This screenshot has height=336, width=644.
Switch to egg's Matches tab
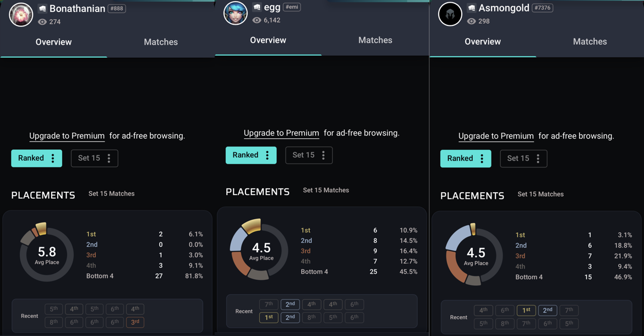click(375, 40)
